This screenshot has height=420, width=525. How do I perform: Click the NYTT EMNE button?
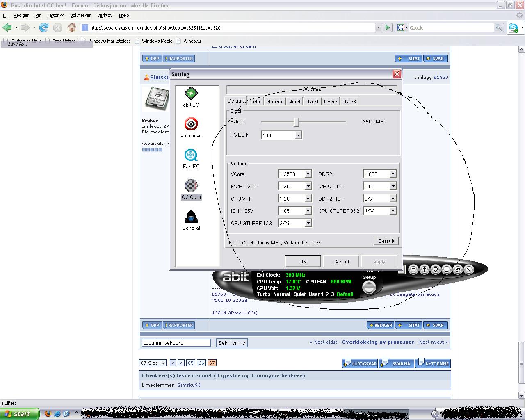pyautogui.click(x=433, y=363)
